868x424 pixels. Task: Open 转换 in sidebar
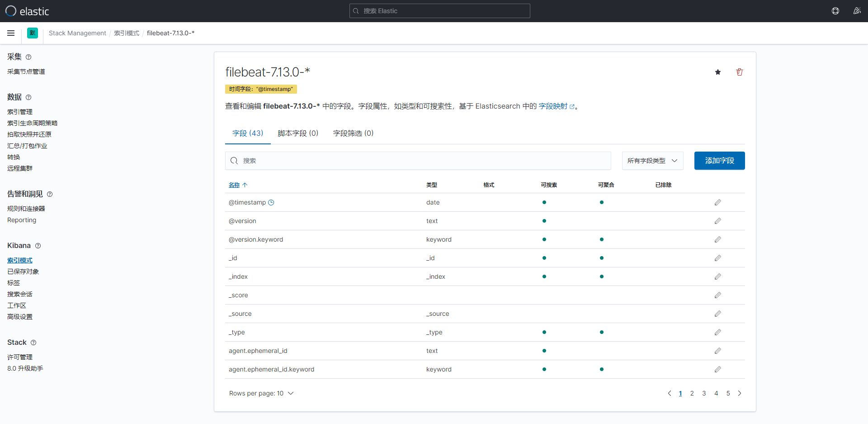(14, 157)
